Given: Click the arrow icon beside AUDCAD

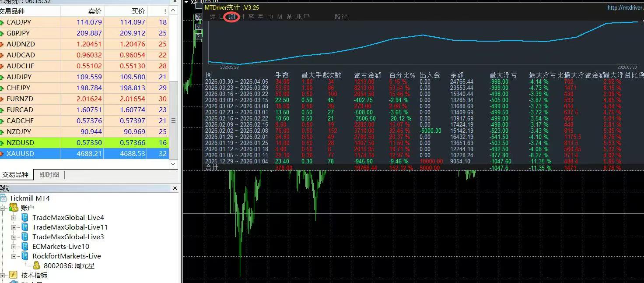Looking at the screenshot, I should click(x=2, y=55).
